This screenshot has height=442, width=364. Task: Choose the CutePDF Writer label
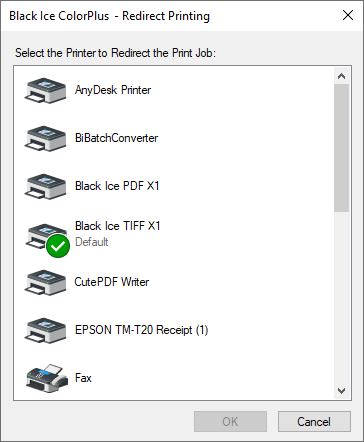pyautogui.click(x=112, y=282)
